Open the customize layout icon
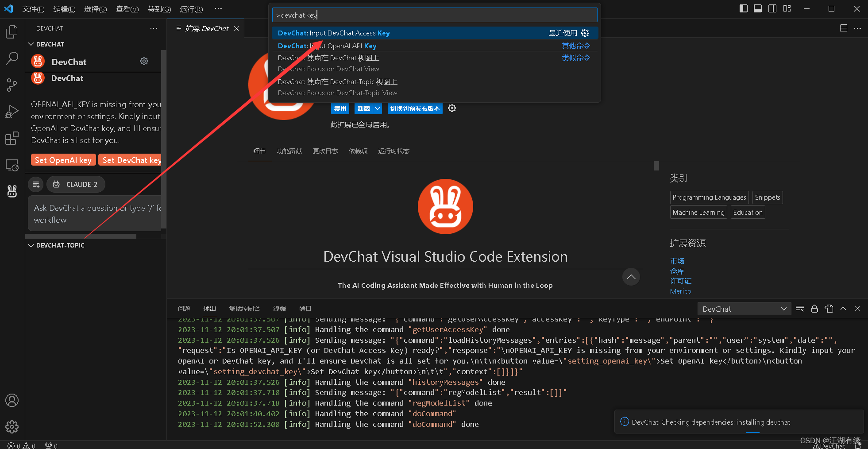Image resolution: width=868 pixels, height=449 pixels. (787, 8)
